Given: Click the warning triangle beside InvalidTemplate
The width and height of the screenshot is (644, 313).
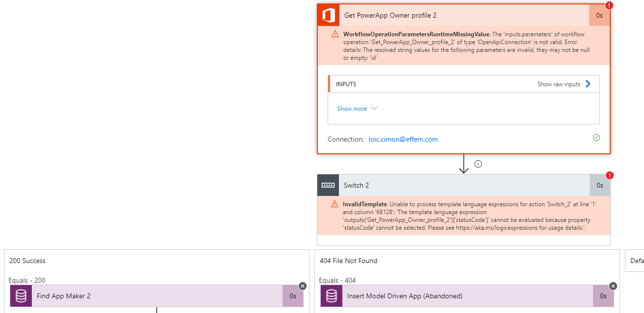Looking at the screenshot, I should 335,204.
